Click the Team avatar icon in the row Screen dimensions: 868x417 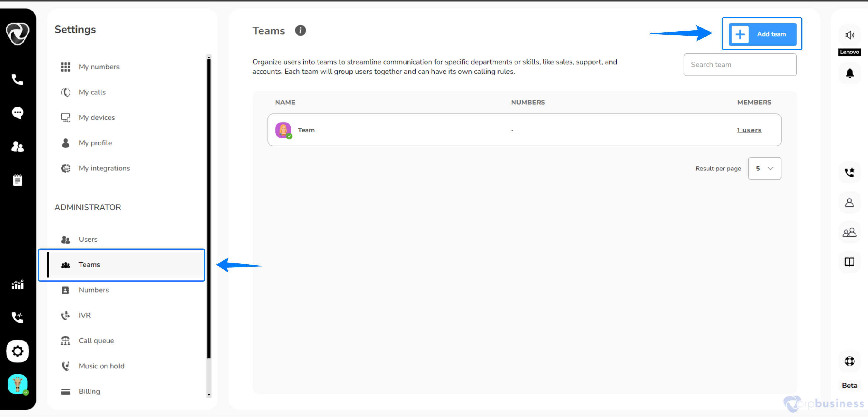click(283, 130)
